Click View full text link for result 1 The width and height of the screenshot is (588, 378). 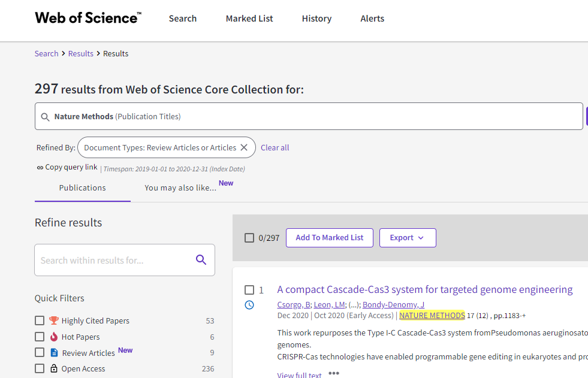pos(299,374)
